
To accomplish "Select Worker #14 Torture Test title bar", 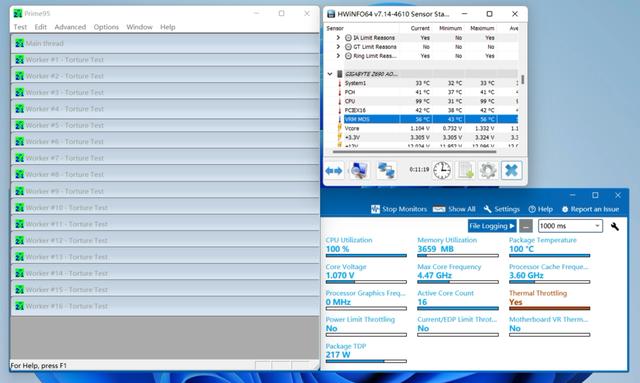I will pyautogui.click(x=165, y=273).
